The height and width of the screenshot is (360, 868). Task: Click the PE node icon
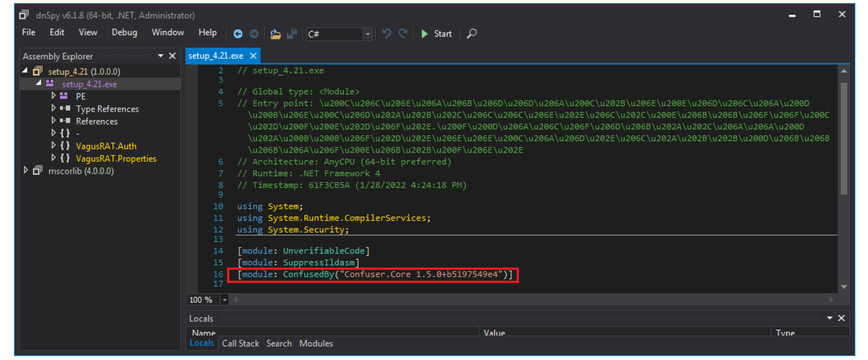coord(64,96)
